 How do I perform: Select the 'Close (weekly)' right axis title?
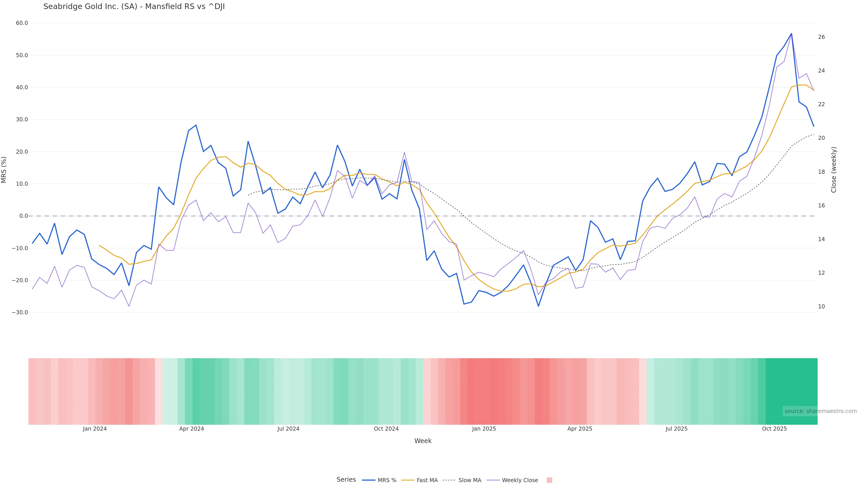[x=834, y=169]
